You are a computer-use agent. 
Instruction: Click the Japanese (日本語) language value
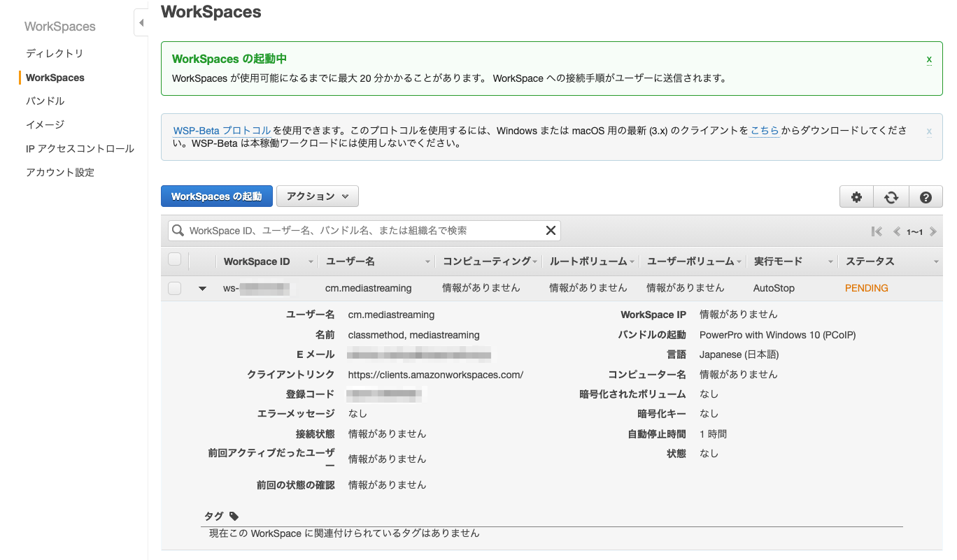point(739,354)
